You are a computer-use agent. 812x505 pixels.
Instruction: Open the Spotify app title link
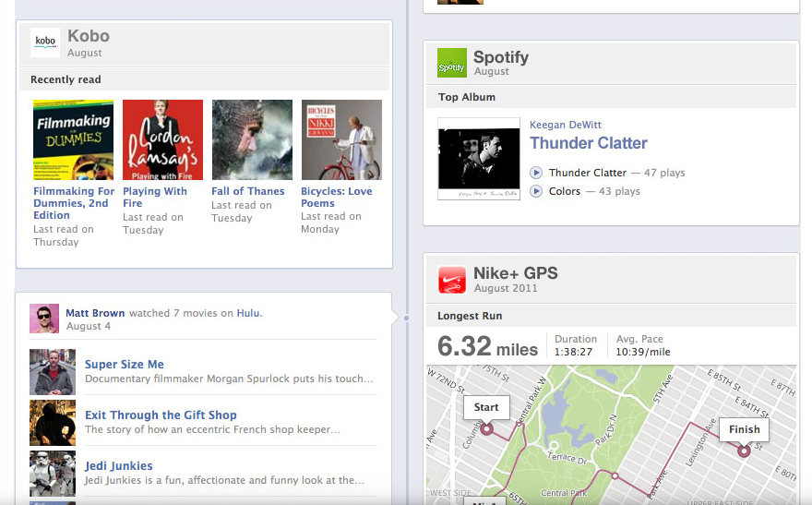coord(501,57)
